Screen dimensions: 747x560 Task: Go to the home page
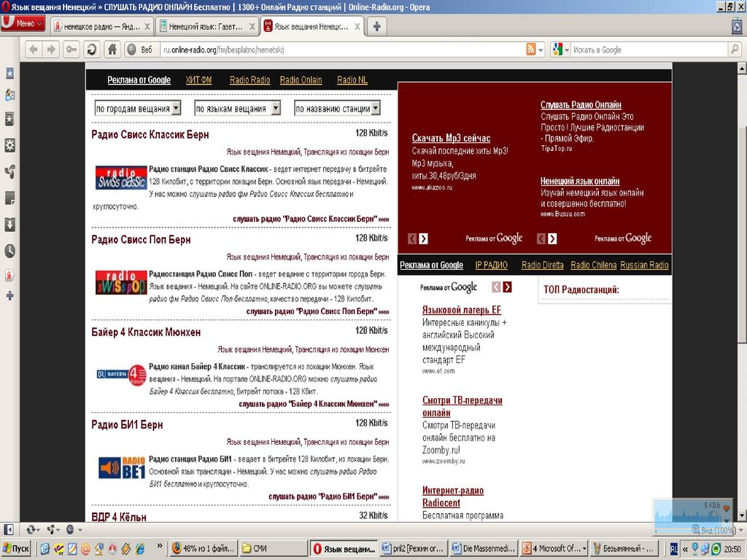coord(112,50)
